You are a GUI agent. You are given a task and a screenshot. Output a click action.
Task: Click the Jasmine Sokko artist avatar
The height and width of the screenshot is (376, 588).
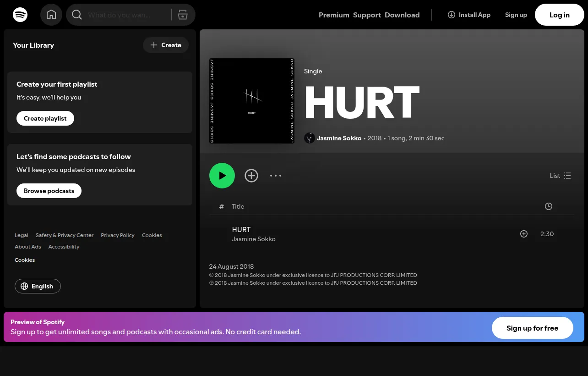pyautogui.click(x=310, y=138)
